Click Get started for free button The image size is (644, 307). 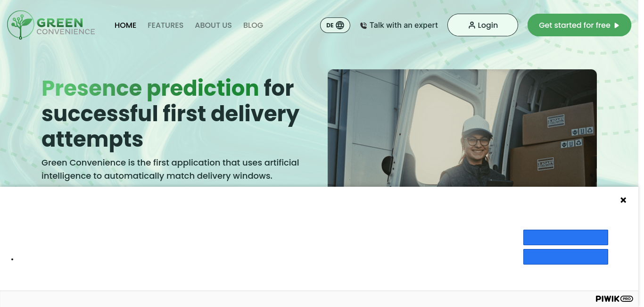click(x=579, y=25)
